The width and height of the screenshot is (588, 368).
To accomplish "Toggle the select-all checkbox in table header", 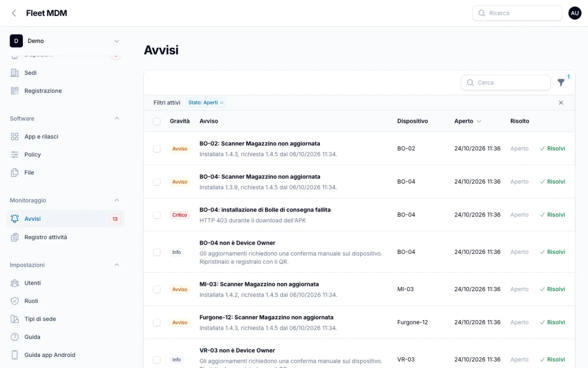I will click(x=157, y=121).
